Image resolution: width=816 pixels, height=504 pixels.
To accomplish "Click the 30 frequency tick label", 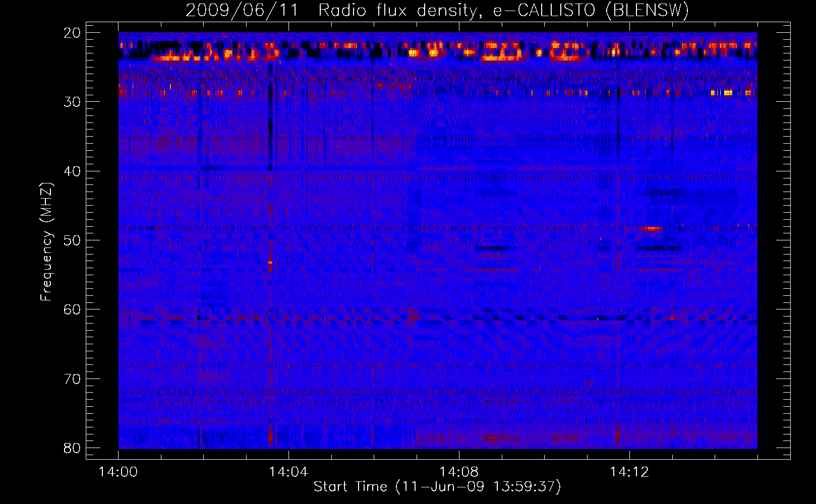I will coord(72,102).
